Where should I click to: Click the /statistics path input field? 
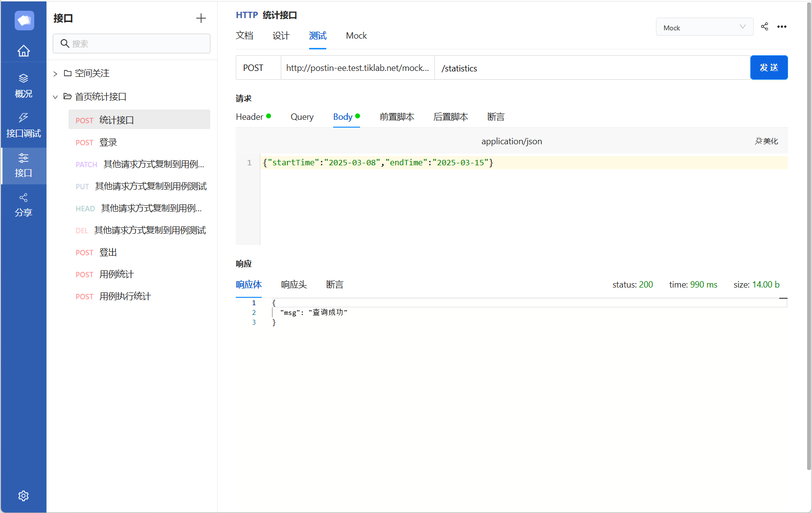click(x=592, y=68)
